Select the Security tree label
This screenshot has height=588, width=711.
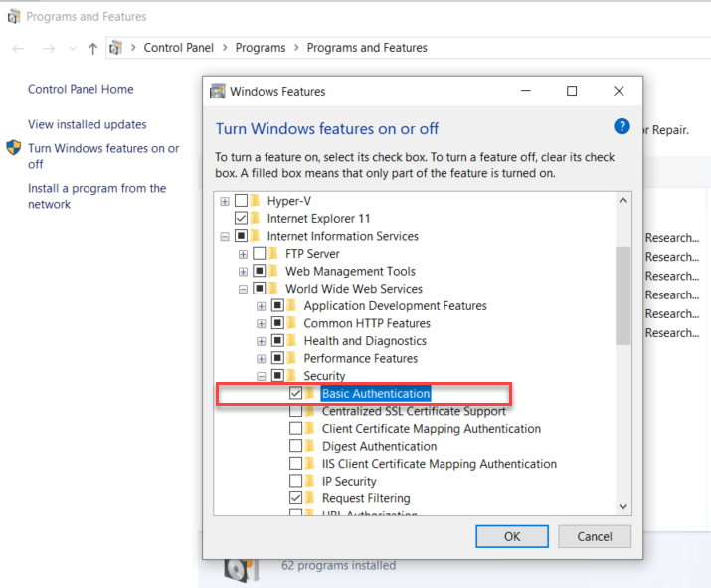(324, 376)
